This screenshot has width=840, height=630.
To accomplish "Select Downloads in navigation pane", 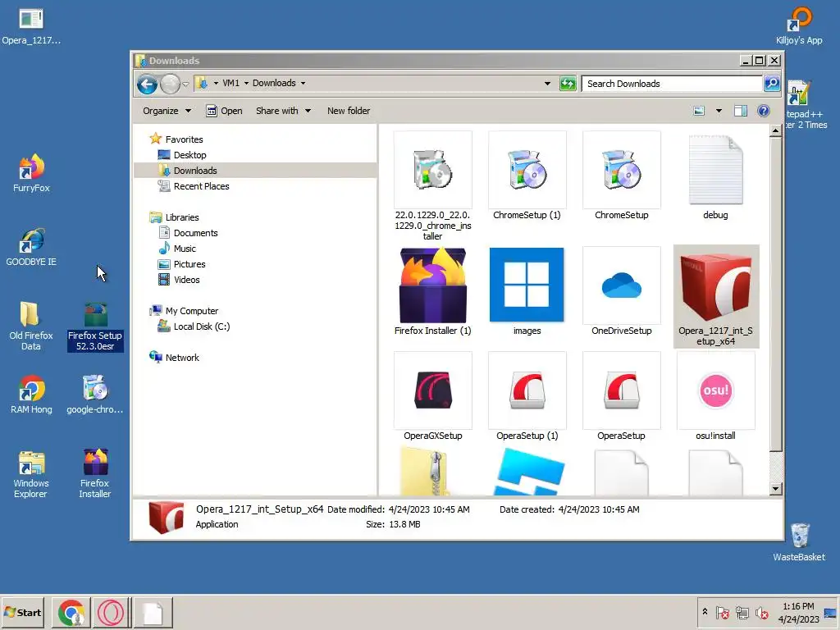I will 195,171.
